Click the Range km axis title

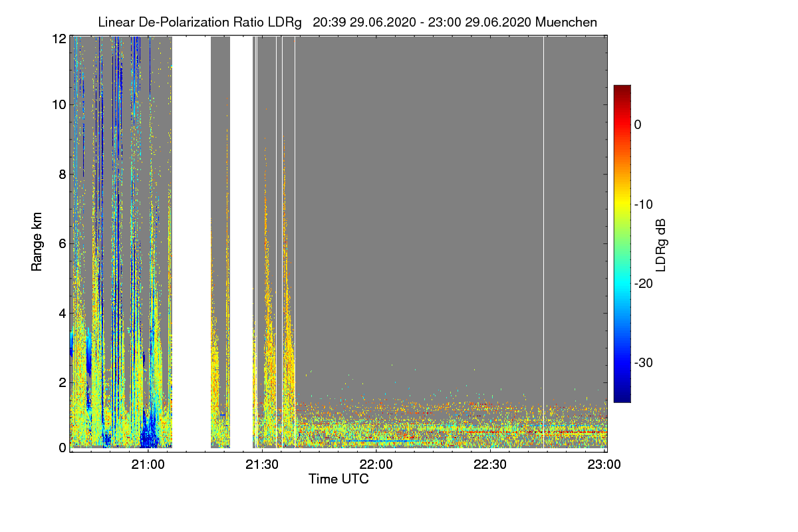37,241
